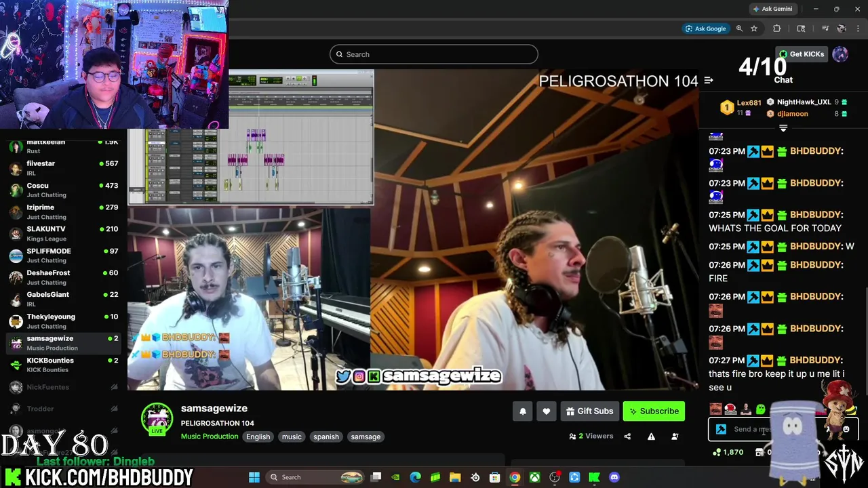Click the Get KICKs button

(802, 54)
